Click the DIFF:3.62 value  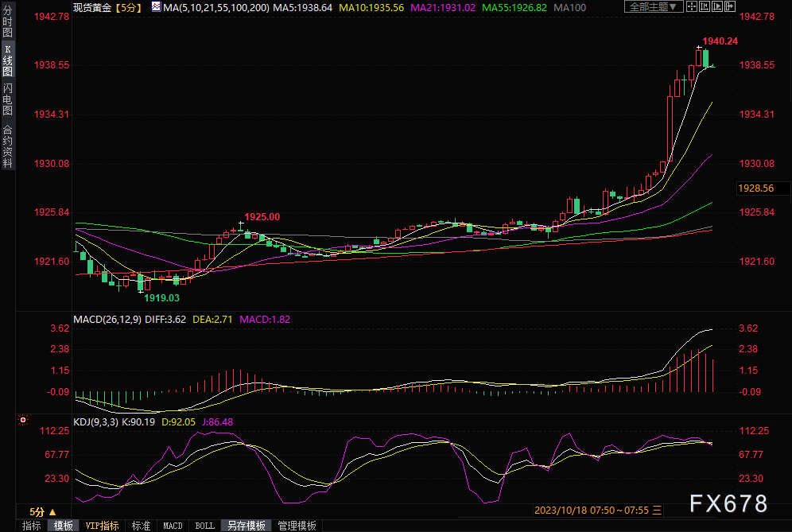(165, 320)
